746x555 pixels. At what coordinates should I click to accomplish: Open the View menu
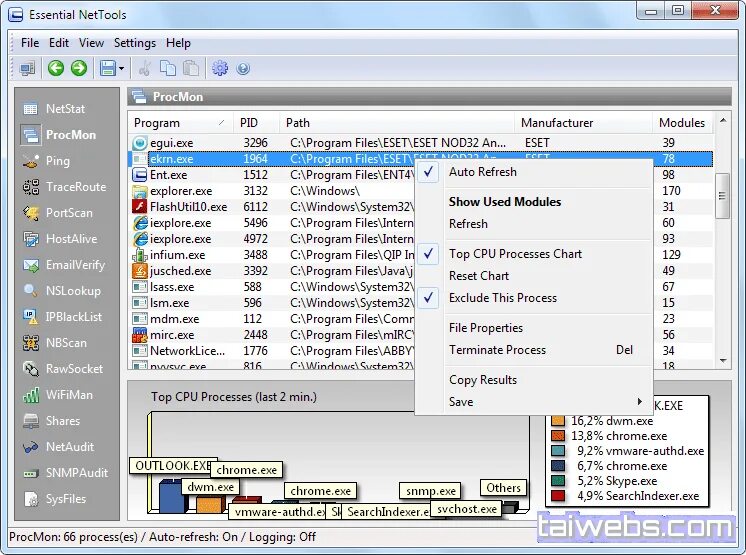(x=91, y=43)
